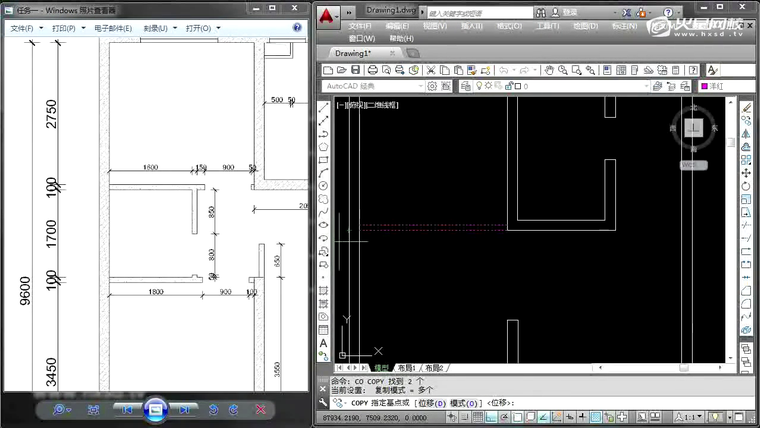Click the Save icon in AutoCAD toolbar
Screen dimensions: 760x428
coord(354,70)
